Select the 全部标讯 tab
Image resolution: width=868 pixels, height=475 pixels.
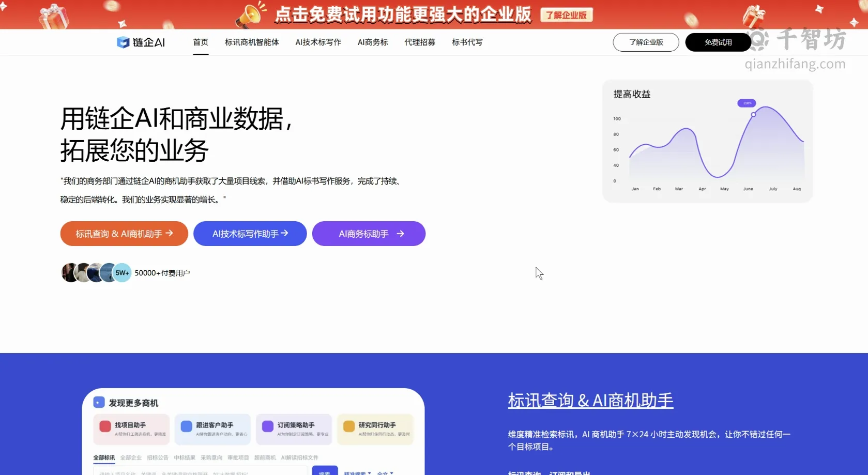click(104, 457)
